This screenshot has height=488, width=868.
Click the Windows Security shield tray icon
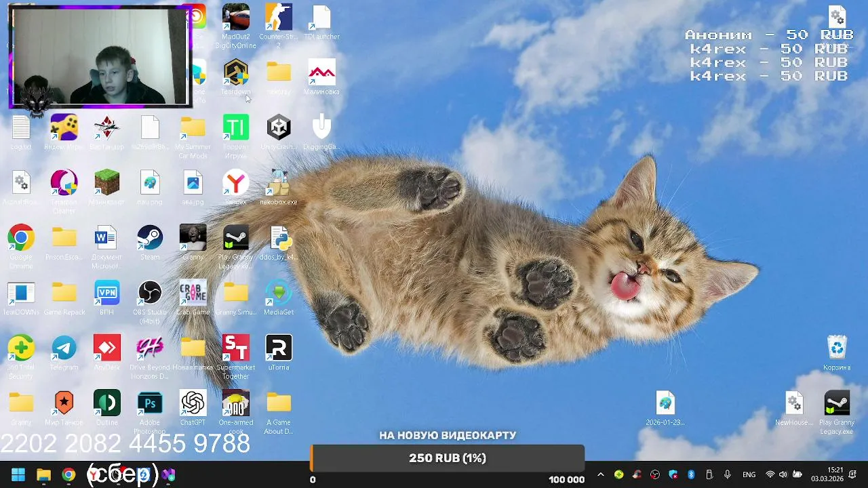pos(673,474)
